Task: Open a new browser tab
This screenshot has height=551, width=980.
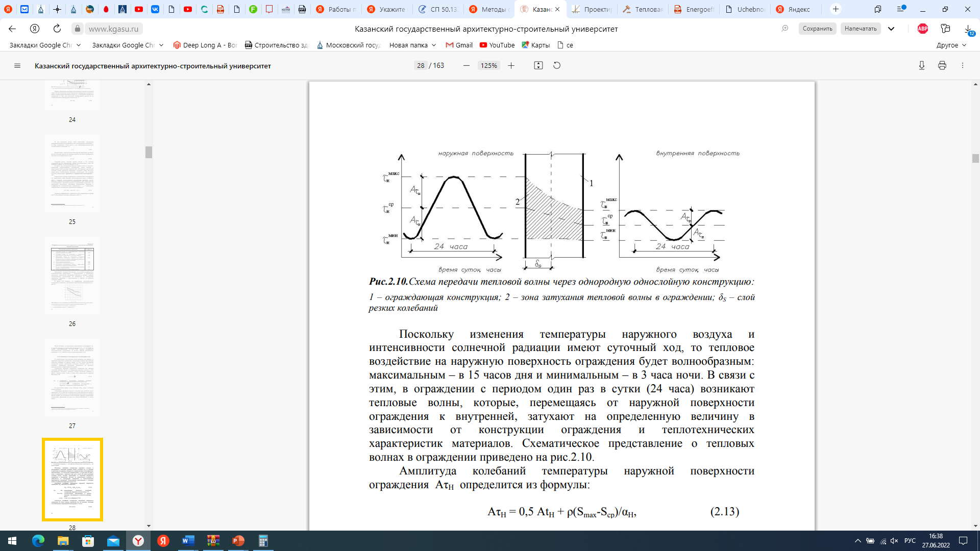Action: tap(836, 9)
